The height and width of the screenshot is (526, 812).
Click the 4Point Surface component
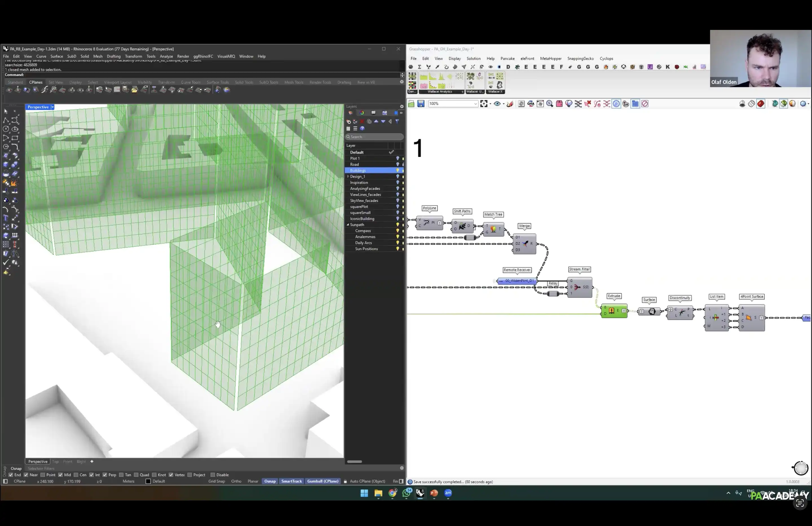pos(752,318)
